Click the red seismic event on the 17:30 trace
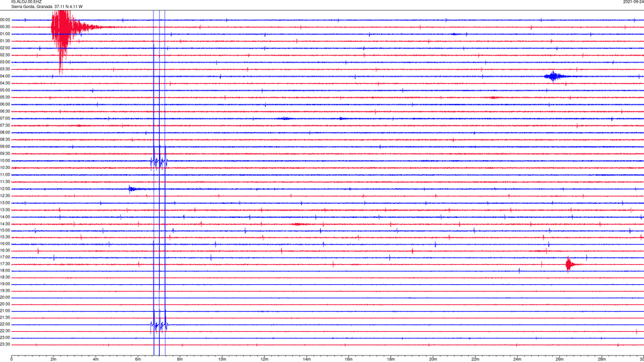 pyautogui.click(x=569, y=264)
